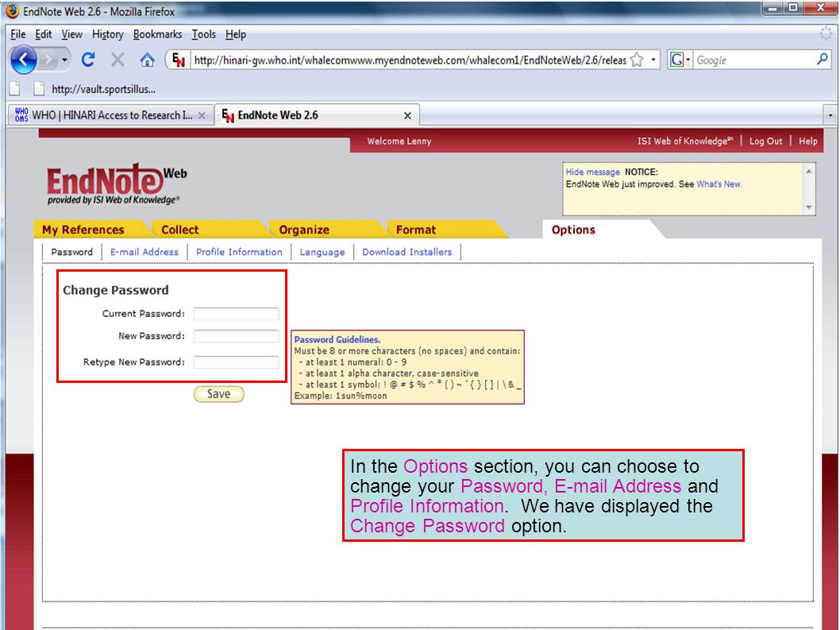840x630 pixels.
Task: Click the 'Change Password' heading
Action: click(116, 290)
